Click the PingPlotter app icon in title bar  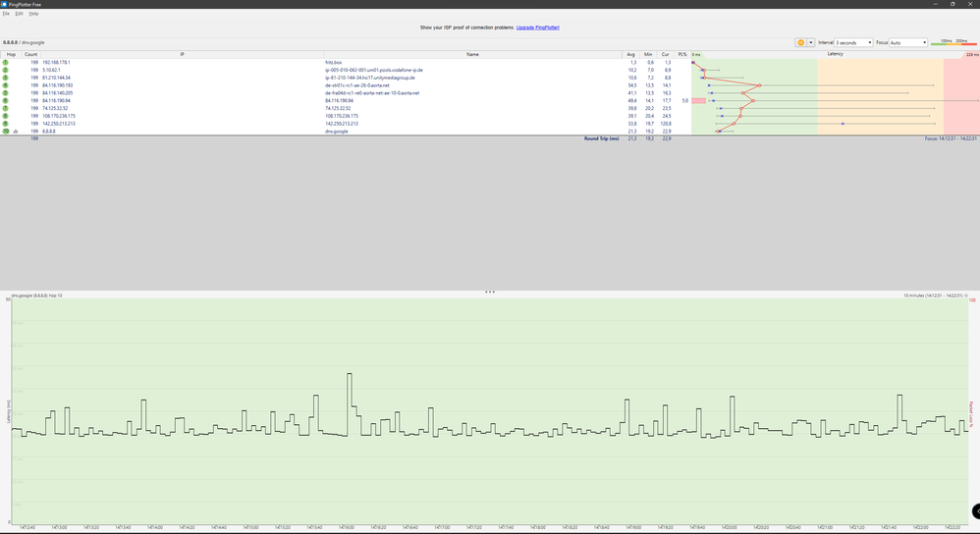click(x=4, y=4)
